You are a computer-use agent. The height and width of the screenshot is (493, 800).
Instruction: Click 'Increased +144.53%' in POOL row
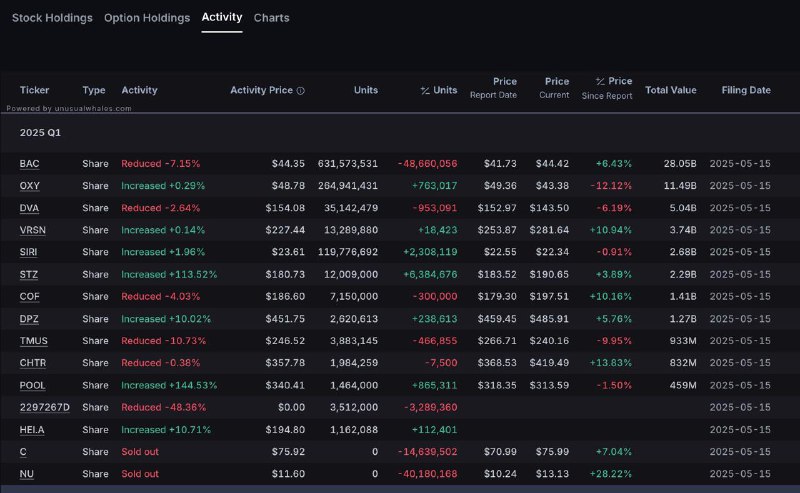pos(169,385)
